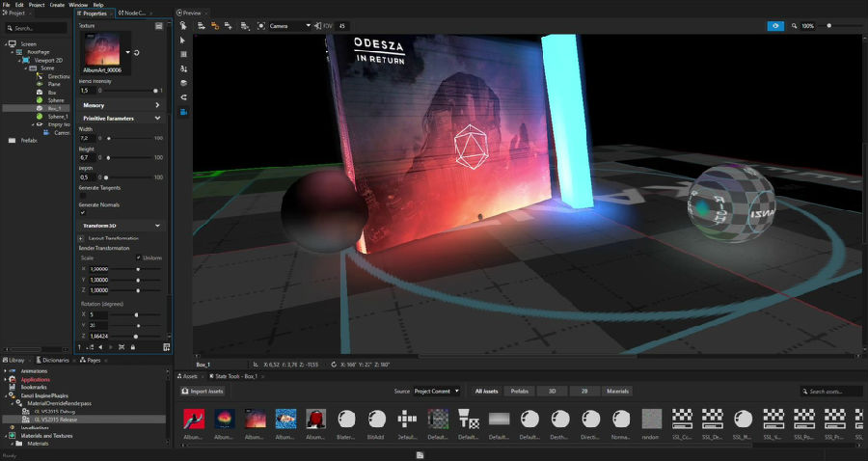Enable the Generate Tangents checkbox
Screen dimensions: 868x461
(83, 196)
